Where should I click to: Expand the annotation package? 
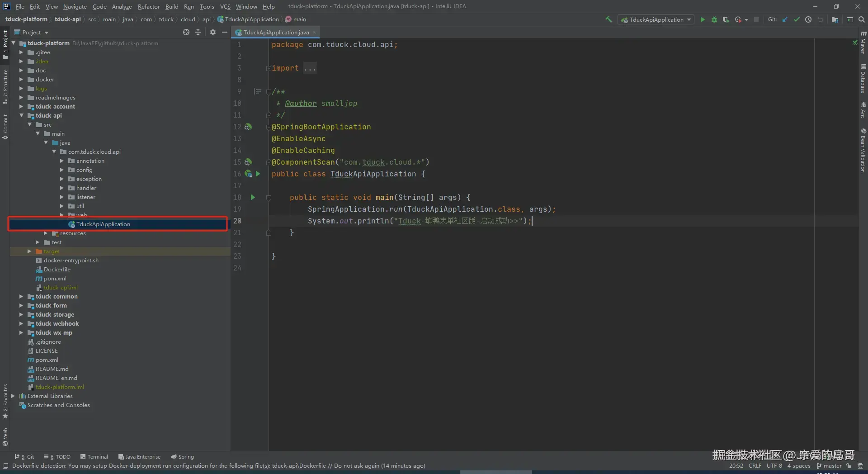click(x=62, y=161)
